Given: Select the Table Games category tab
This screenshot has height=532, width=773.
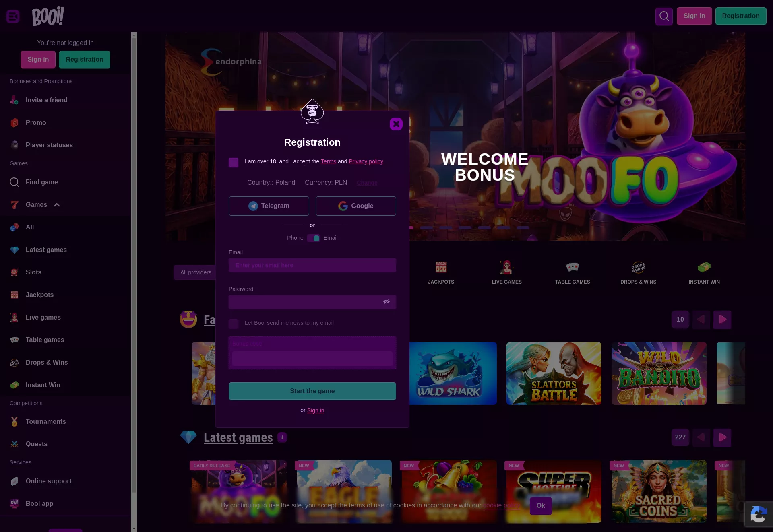Looking at the screenshot, I should [573, 273].
